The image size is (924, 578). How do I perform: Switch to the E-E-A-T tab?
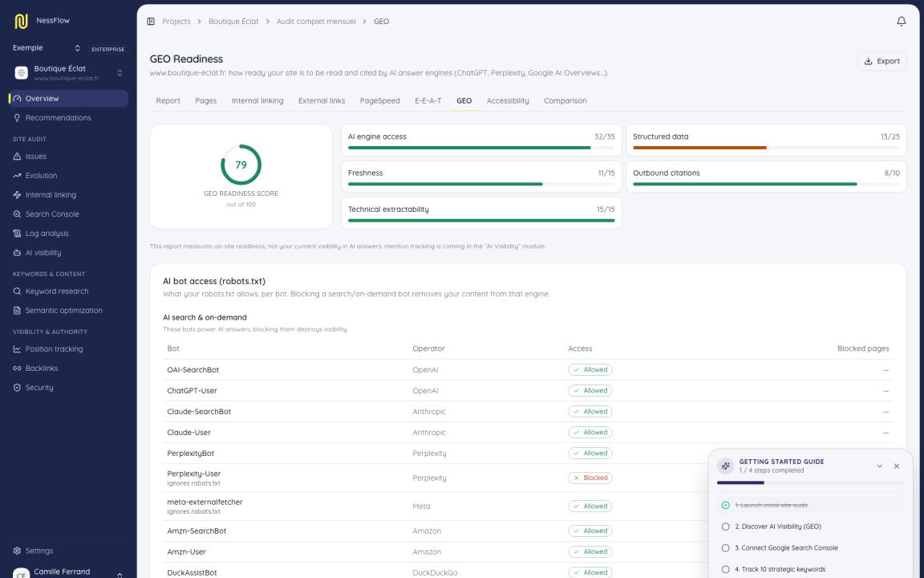pos(428,101)
